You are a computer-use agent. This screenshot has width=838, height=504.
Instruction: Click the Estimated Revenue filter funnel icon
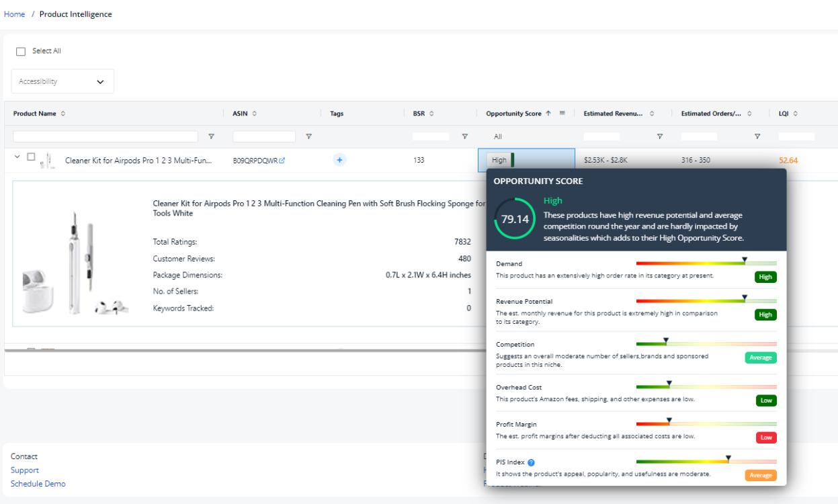pos(659,137)
